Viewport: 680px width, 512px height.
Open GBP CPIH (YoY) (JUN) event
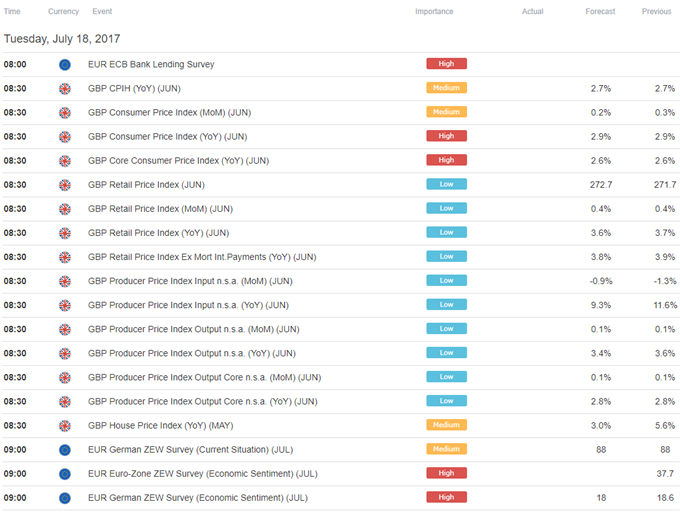134,88
